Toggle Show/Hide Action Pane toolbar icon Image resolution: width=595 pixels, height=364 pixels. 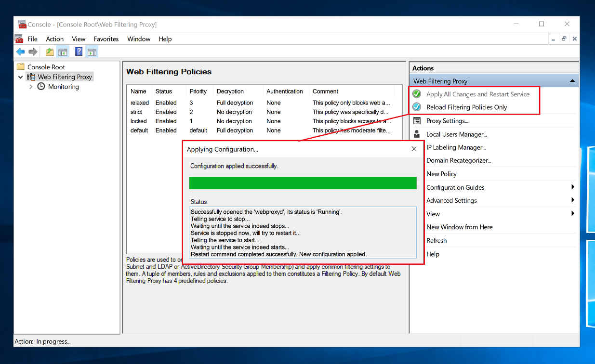[x=92, y=52]
